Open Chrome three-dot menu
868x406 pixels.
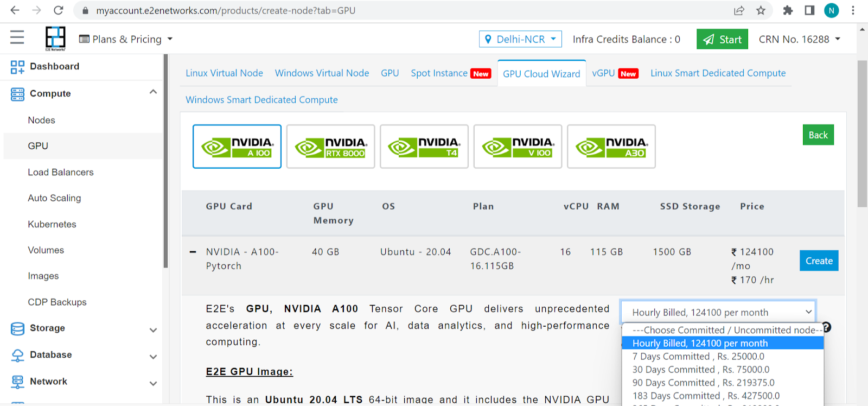click(853, 10)
